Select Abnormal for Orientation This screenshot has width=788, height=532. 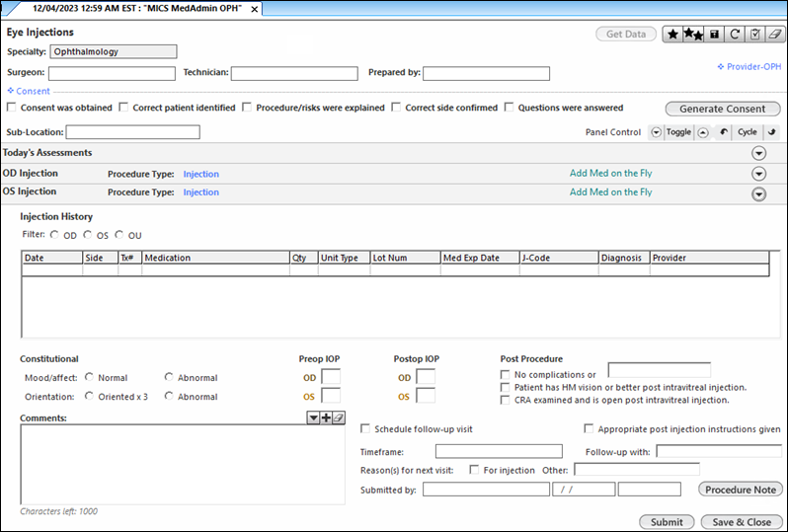tap(169, 396)
